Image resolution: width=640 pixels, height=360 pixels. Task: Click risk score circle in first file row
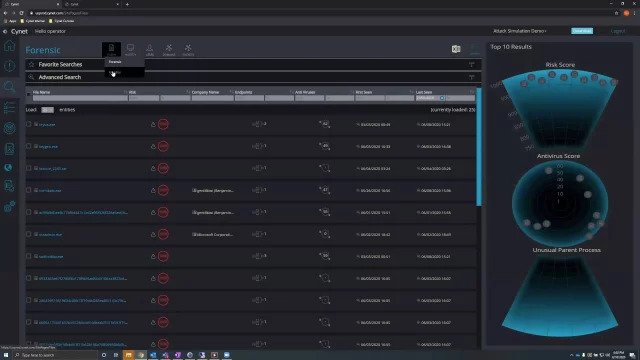pyautogui.click(x=163, y=124)
